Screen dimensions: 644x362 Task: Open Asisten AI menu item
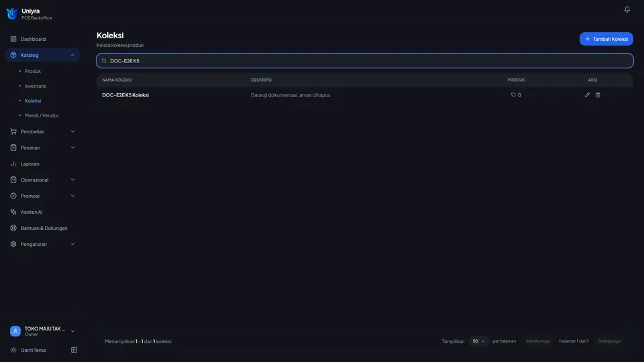(43, 212)
